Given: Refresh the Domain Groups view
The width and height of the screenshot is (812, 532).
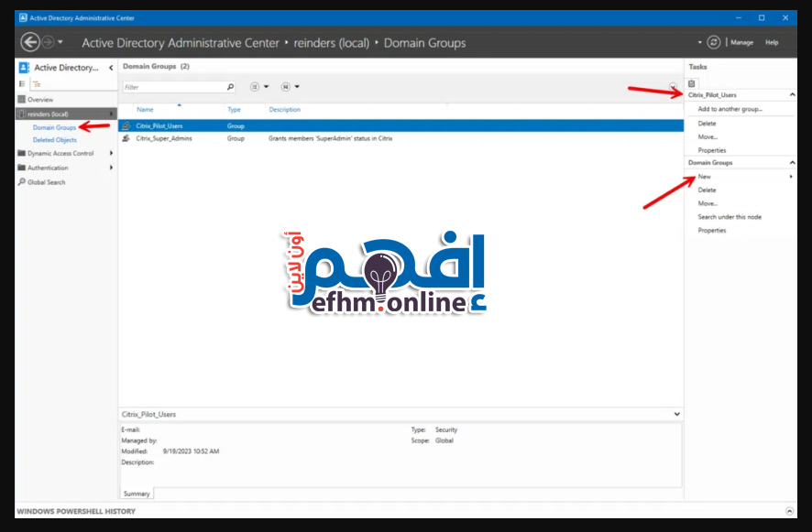Looking at the screenshot, I should 714,42.
